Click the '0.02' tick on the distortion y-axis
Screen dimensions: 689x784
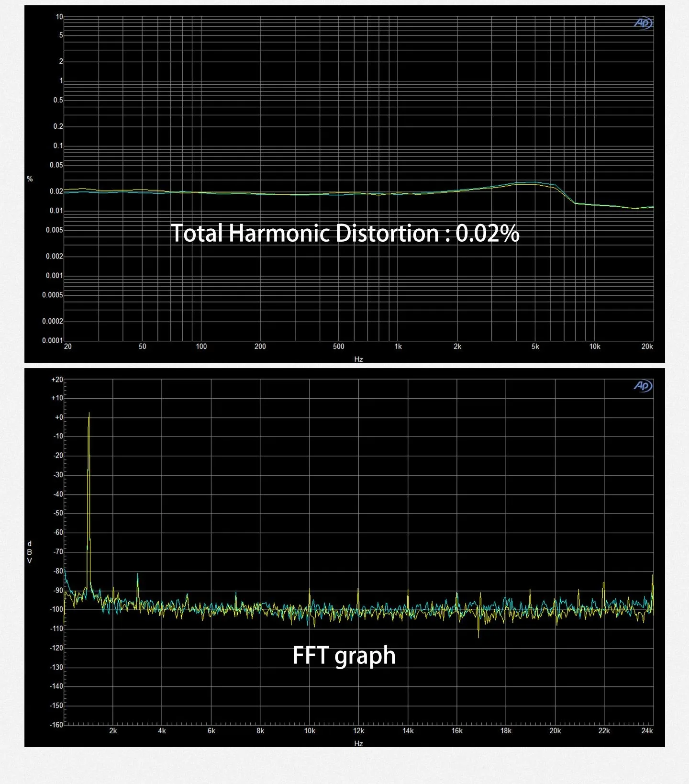point(56,191)
